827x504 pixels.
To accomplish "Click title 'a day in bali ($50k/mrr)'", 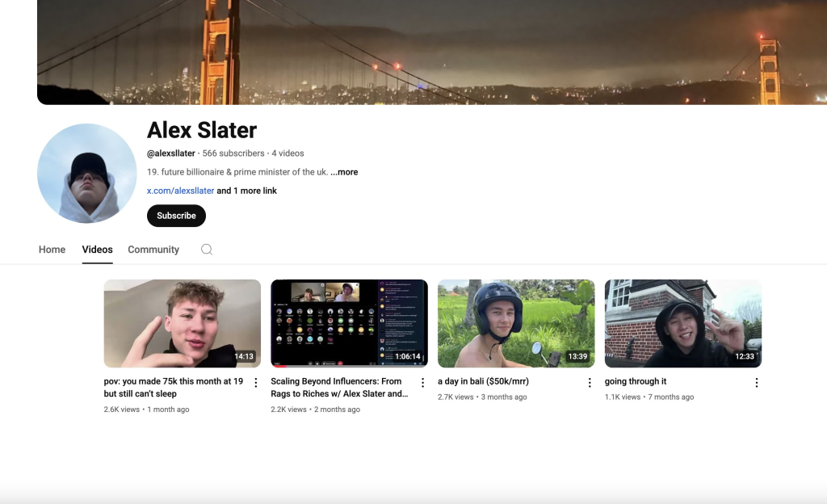I will [x=483, y=381].
